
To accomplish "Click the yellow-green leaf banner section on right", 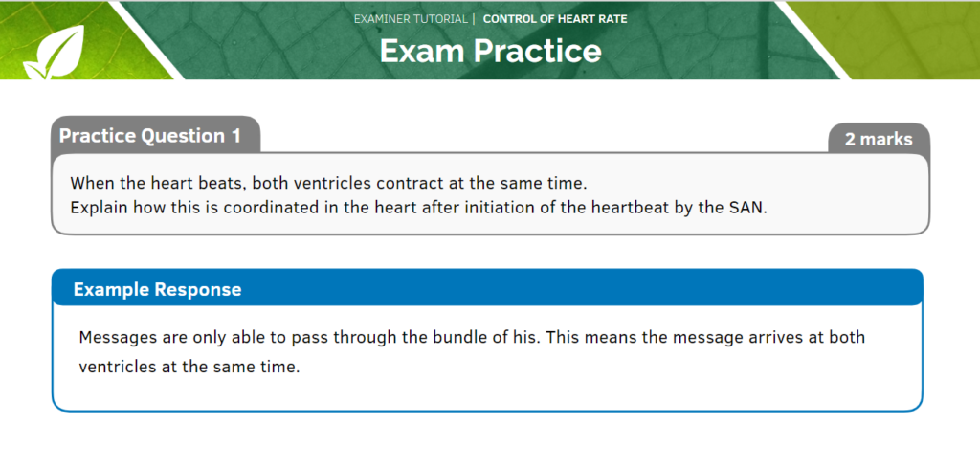I will click(912, 40).
